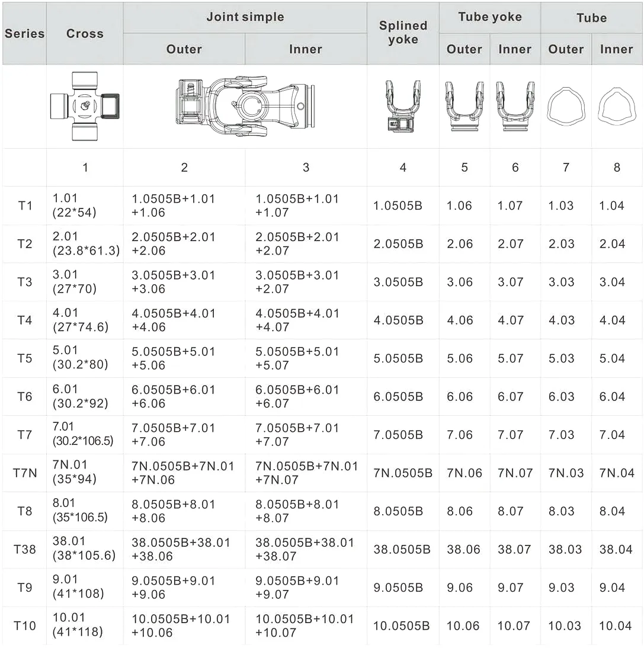
Task: Click column number '8'
Action: tap(617, 168)
